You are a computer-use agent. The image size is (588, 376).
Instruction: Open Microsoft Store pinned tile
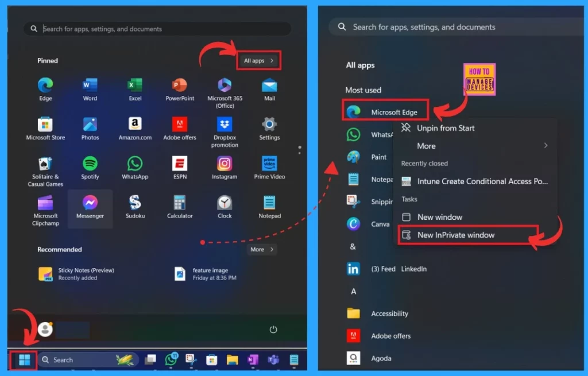45,129
